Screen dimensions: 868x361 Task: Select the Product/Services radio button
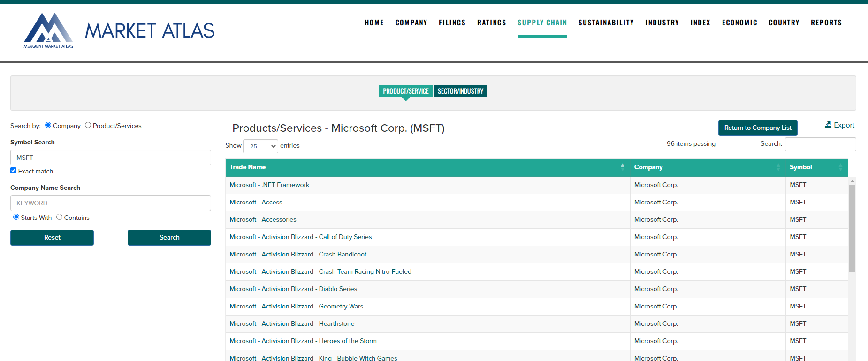click(88, 125)
